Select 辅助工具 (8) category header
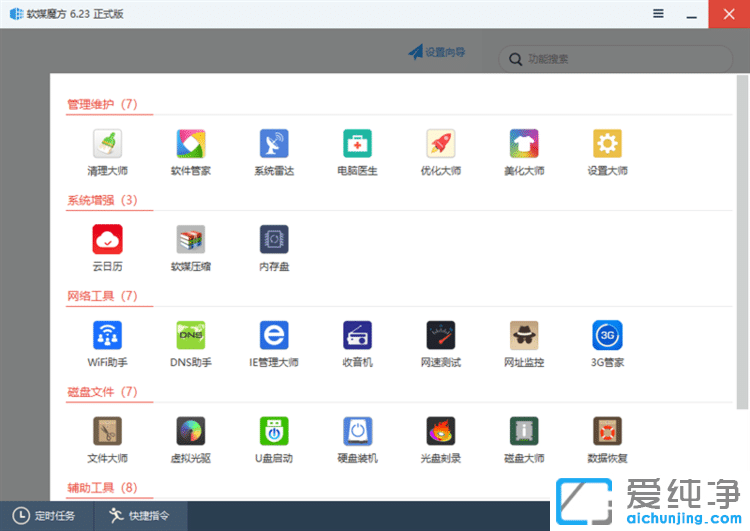Image resolution: width=750 pixels, height=531 pixels. [102, 487]
